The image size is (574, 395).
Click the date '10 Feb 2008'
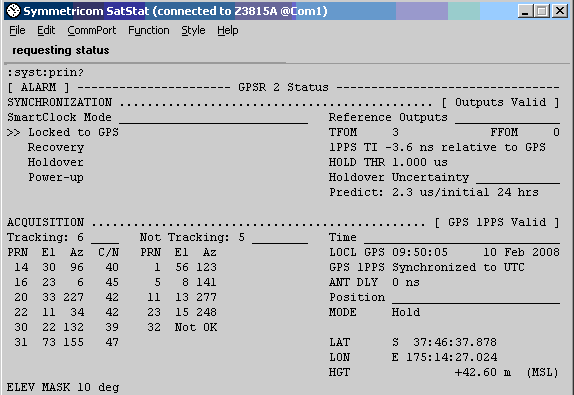521,252
